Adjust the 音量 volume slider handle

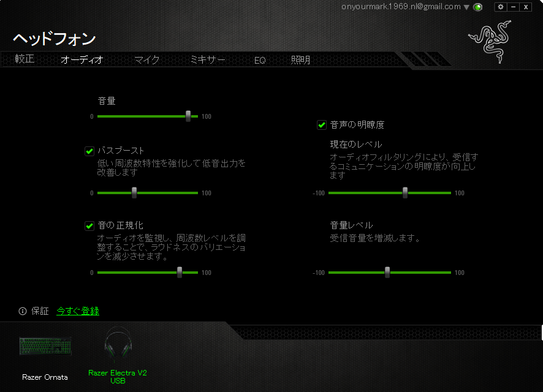click(x=188, y=116)
